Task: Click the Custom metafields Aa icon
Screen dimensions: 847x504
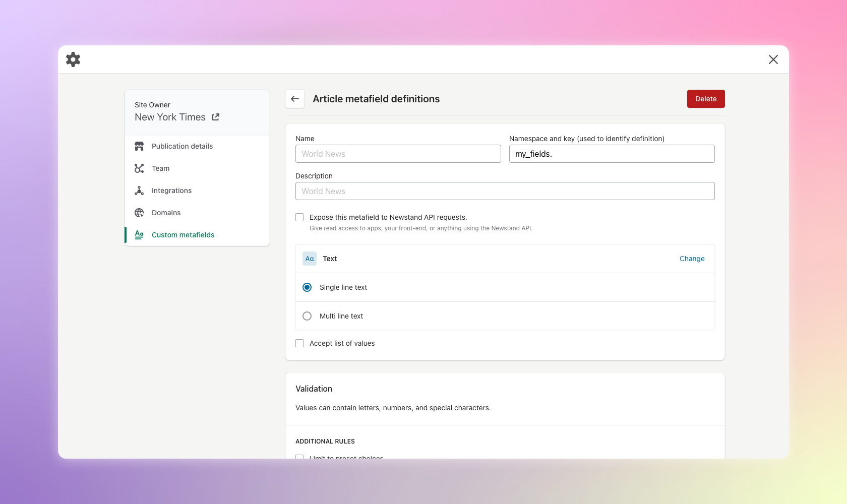Action: (x=139, y=235)
